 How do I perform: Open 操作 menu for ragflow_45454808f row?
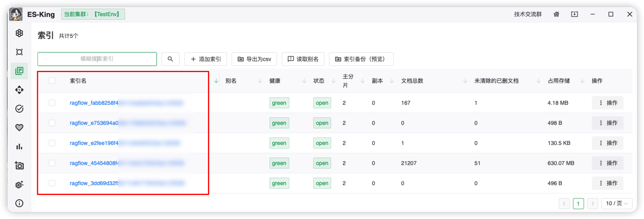point(608,163)
